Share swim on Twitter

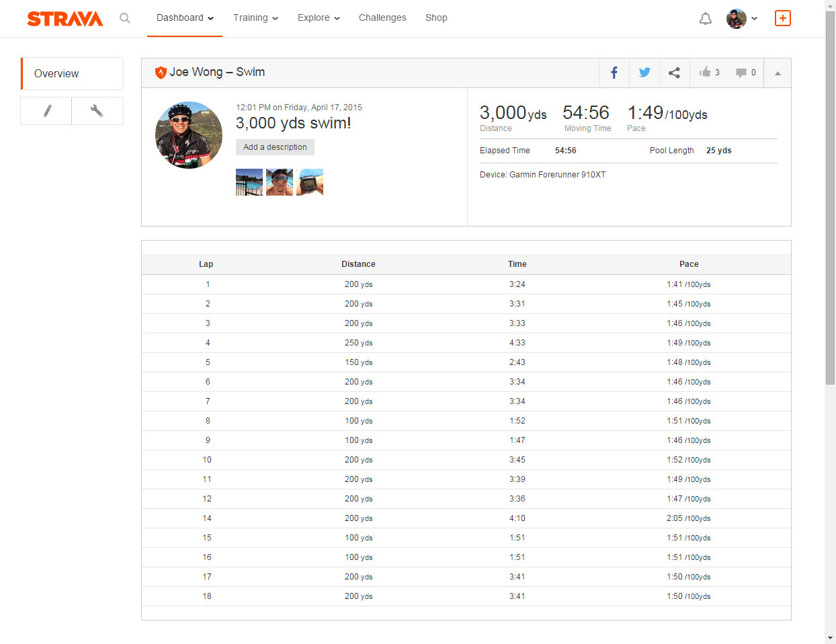[644, 73]
